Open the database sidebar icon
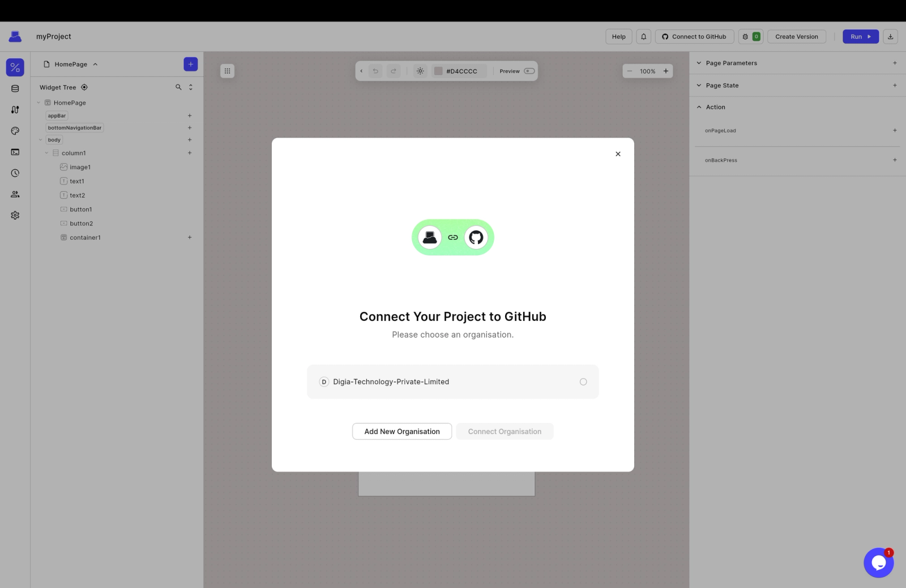906x588 pixels. (15, 88)
